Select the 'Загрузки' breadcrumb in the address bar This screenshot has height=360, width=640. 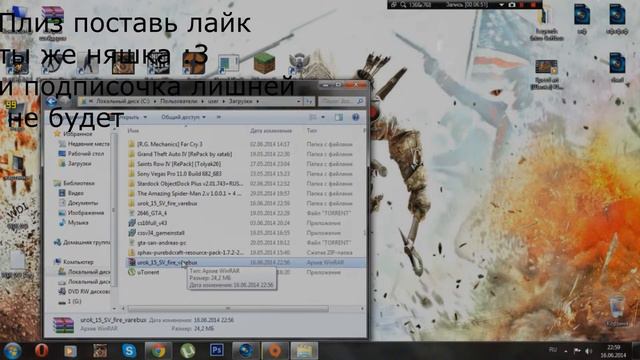(x=240, y=101)
